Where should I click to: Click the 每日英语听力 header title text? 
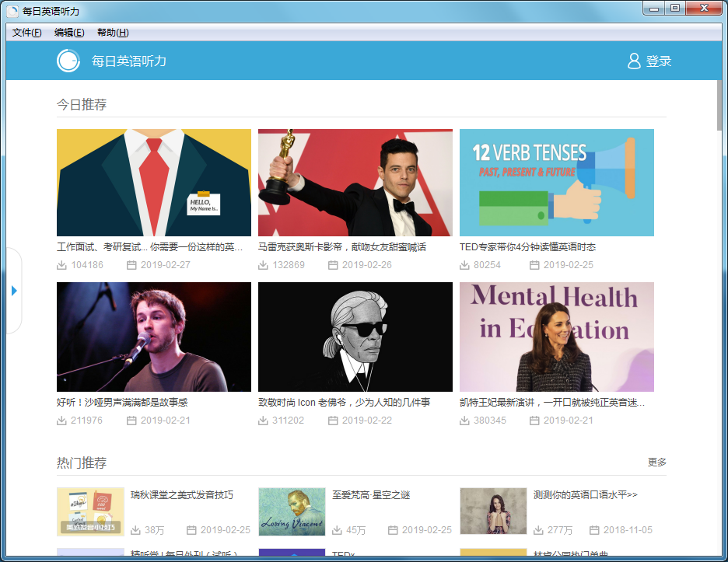point(129,61)
